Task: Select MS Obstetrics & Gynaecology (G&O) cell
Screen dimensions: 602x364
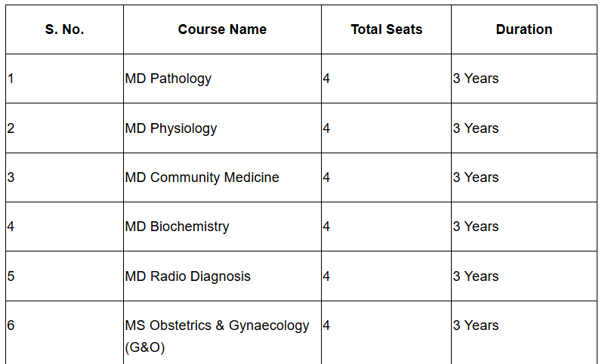Action: click(x=217, y=335)
